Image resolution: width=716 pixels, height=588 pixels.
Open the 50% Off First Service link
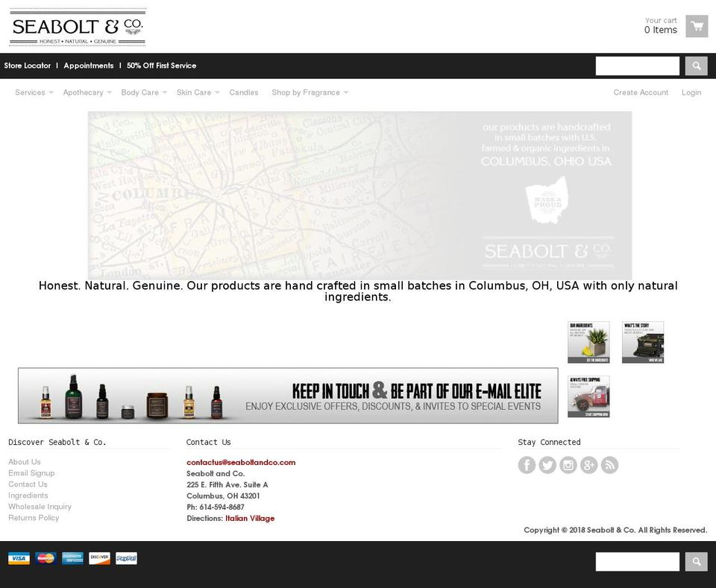[162, 66]
